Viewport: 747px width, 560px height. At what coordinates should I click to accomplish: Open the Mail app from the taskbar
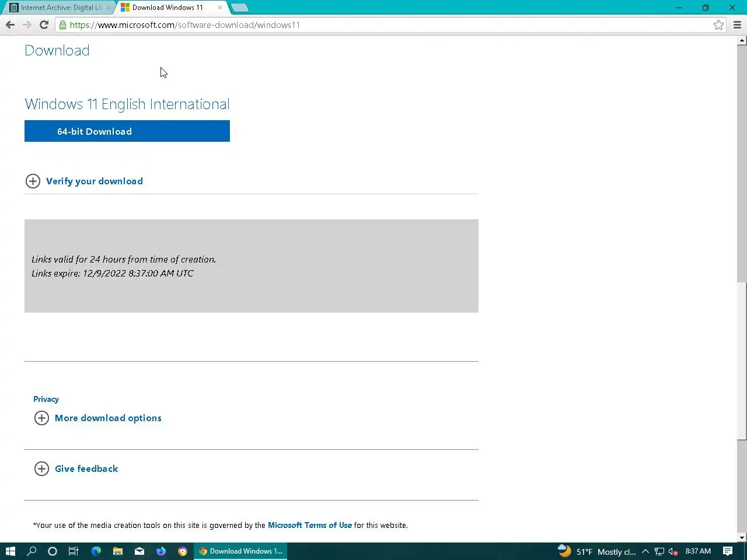pyautogui.click(x=139, y=551)
